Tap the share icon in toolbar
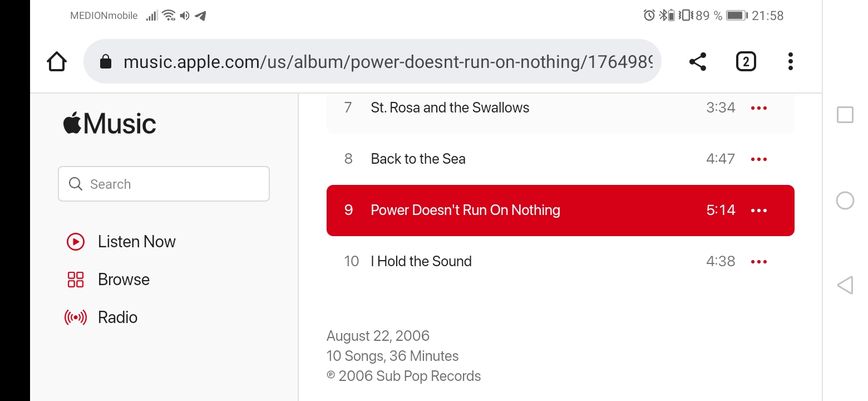The height and width of the screenshot is (401, 868). 697,61
